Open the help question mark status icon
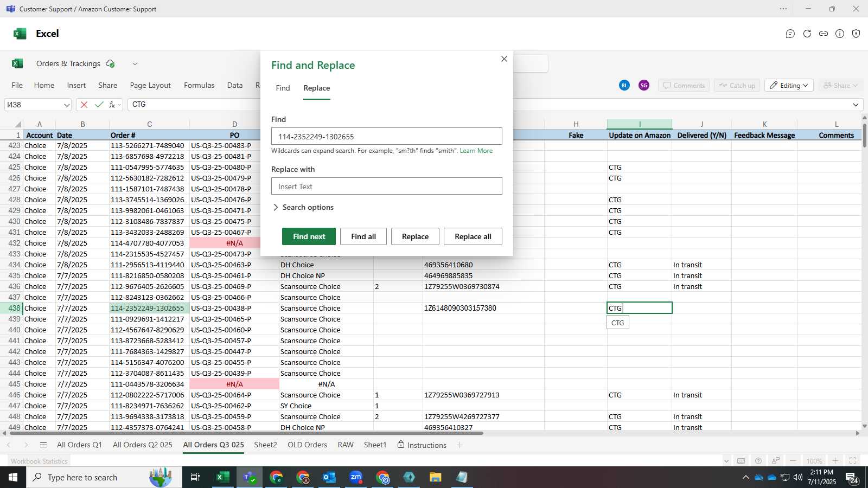The image size is (868, 488). 758,461
